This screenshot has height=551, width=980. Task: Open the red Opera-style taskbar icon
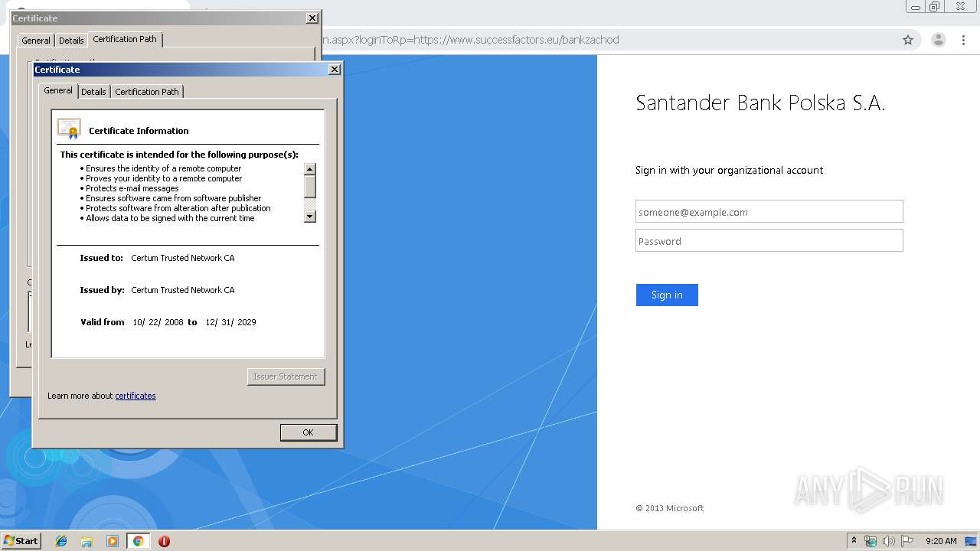click(x=164, y=541)
